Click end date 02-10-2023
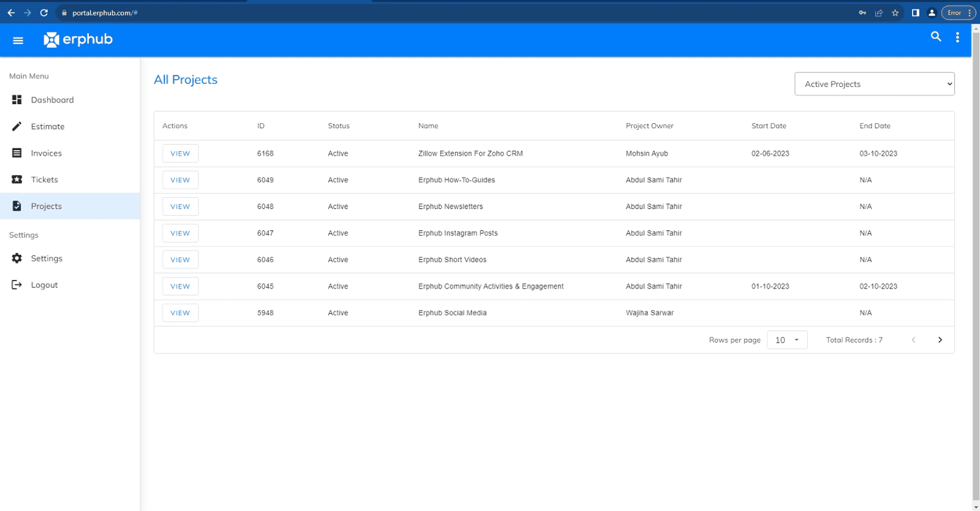The image size is (980, 511). click(x=878, y=286)
